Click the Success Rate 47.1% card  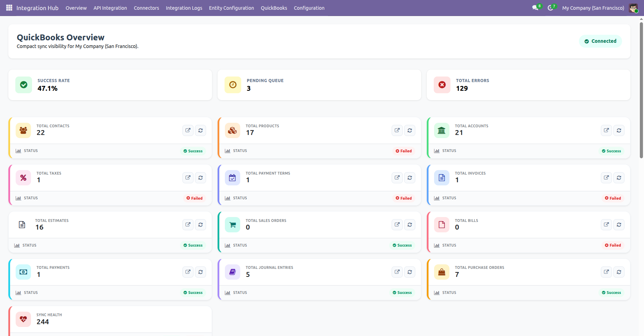point(110,85)
